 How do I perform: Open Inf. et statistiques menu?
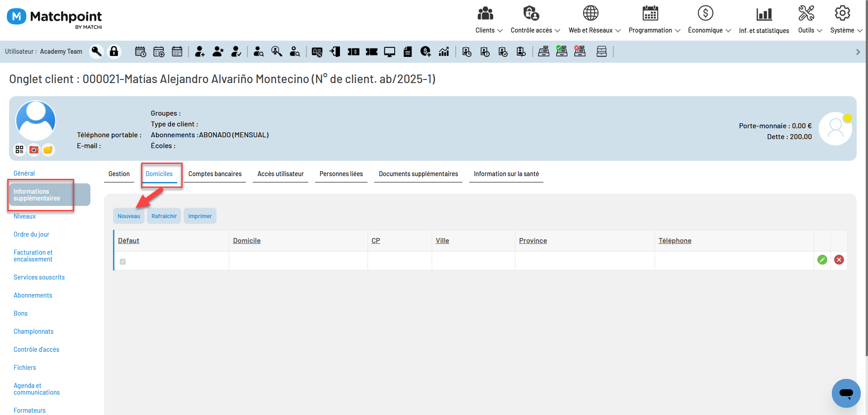point(764,20)
